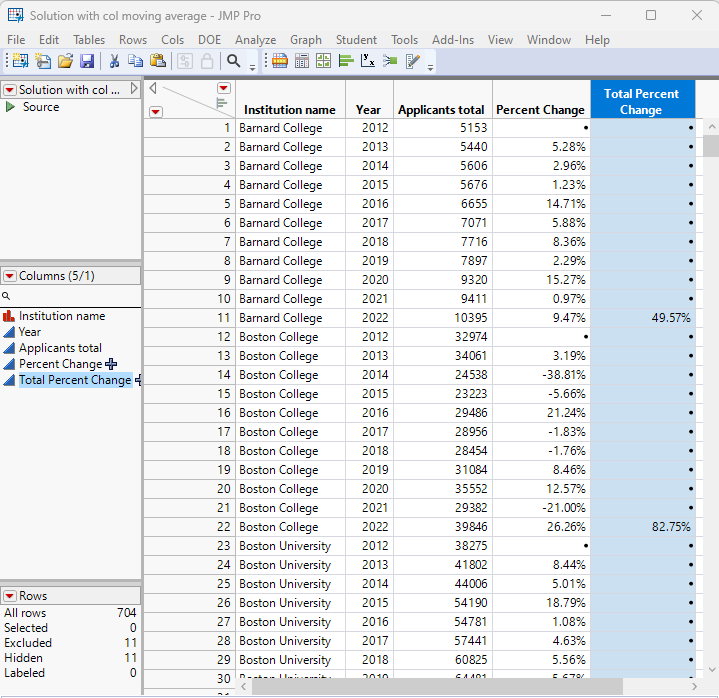The width and height of the screenshot is (719, 698).
Task: Click the Excluded rows count label
Action: [x=28, y=643]
